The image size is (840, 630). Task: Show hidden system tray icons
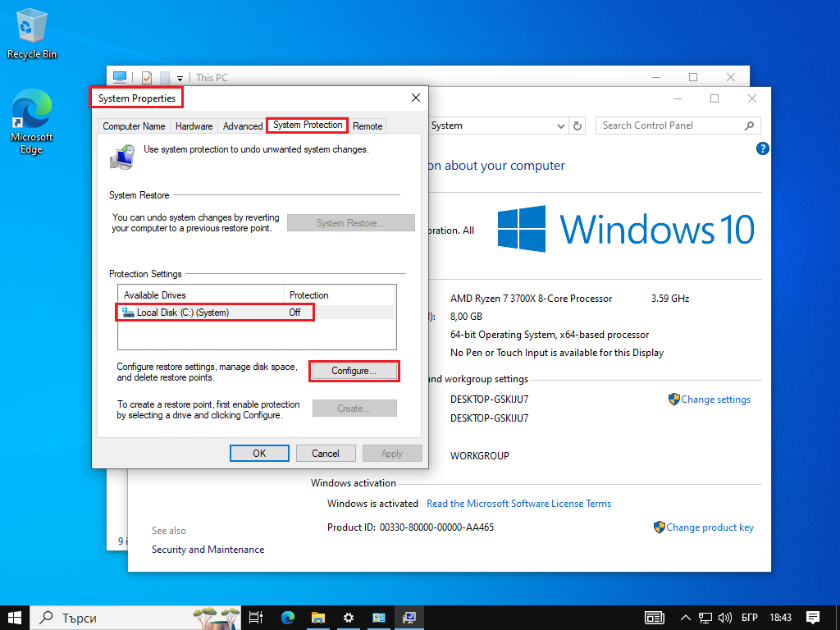coord(685,618)
